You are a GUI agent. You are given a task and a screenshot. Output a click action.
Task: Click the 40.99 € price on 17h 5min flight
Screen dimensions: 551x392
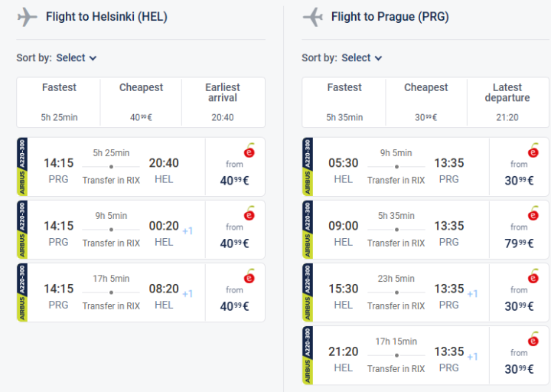tap(235, 306)
